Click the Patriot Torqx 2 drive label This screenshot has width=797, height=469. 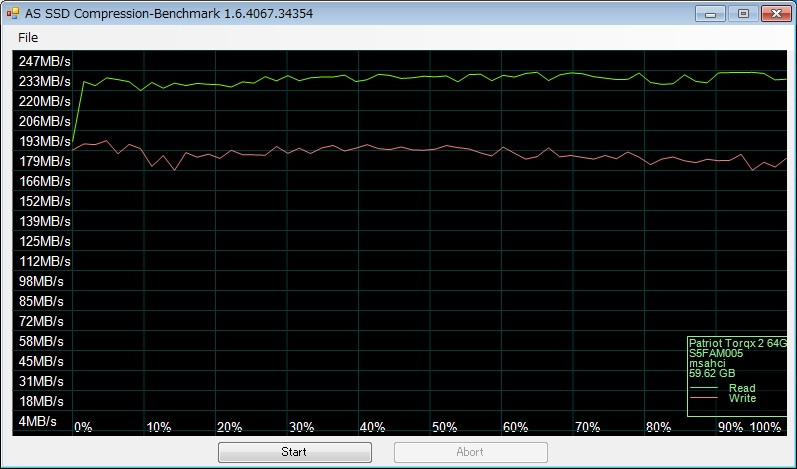pyautogui.click(x=738, y=343)
